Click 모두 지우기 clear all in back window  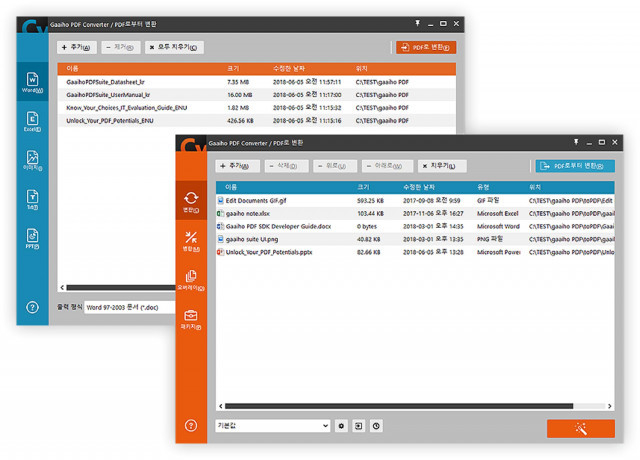point(174,47)
